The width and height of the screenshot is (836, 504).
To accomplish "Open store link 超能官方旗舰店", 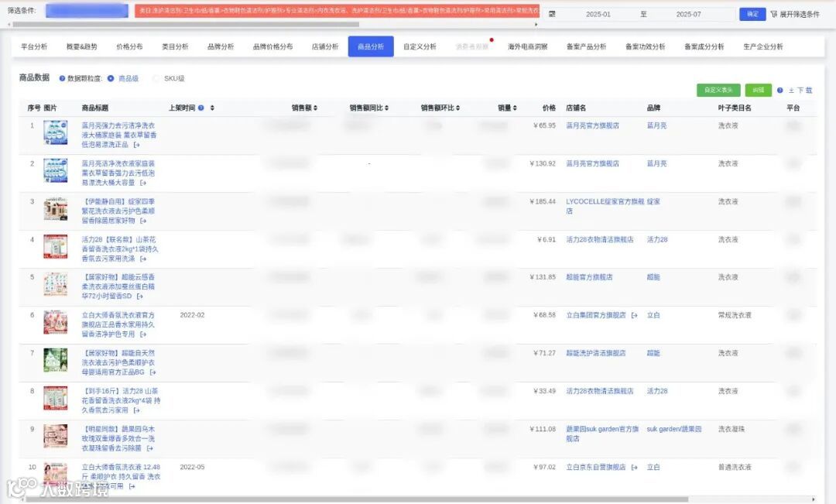I will [x=589, y=277].
